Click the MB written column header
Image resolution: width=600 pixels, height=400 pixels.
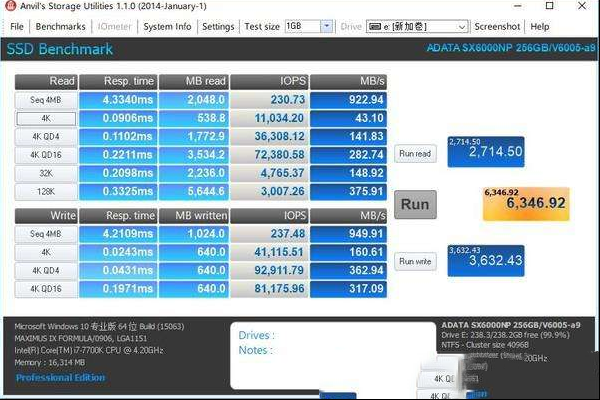(194, 216)
